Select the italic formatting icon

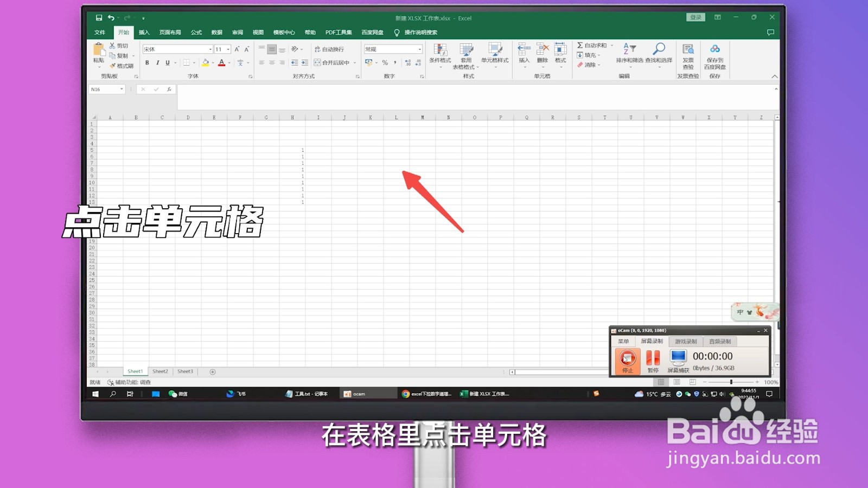(157, 62)
